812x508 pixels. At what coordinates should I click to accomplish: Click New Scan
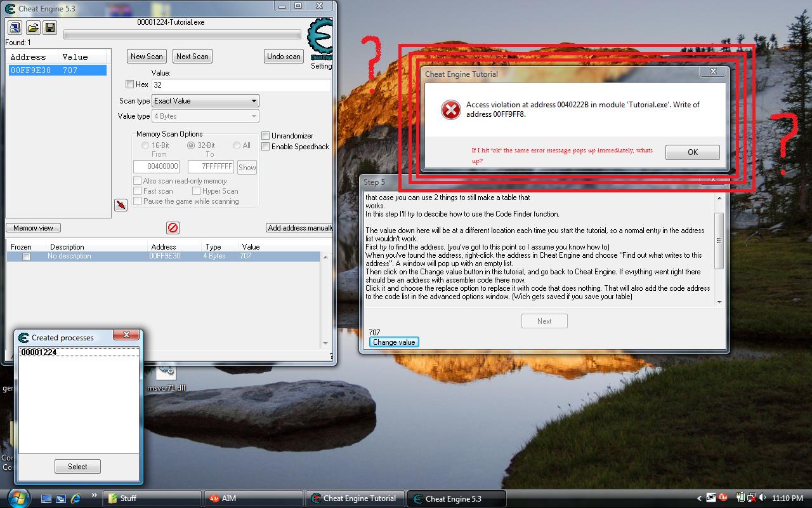[147, 56]
